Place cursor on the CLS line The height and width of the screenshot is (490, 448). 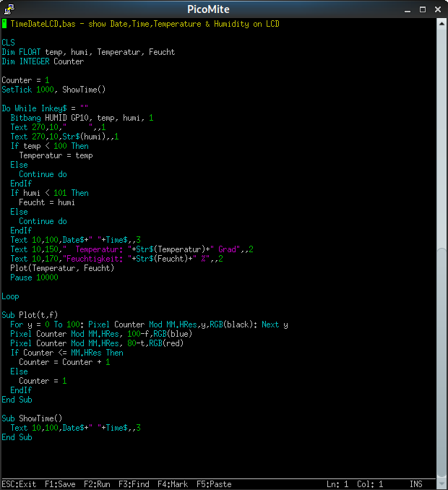[8, 43]
